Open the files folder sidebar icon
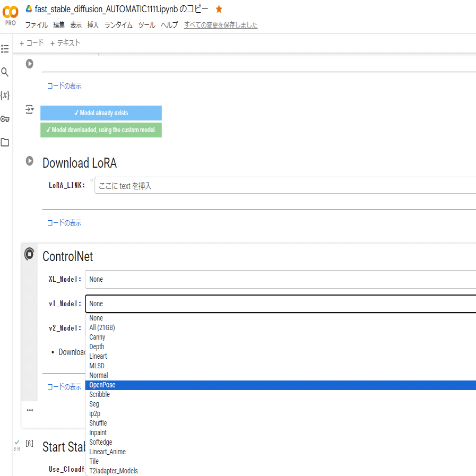This screenshot has height=476, width=476. pyautogui.click(x=5, y=142)
